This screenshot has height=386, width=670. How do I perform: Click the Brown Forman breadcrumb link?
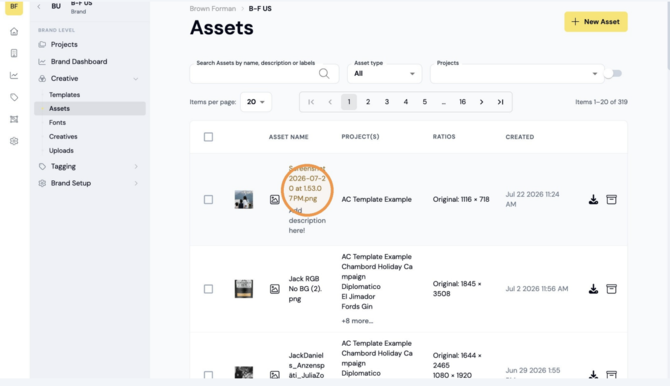213,9
